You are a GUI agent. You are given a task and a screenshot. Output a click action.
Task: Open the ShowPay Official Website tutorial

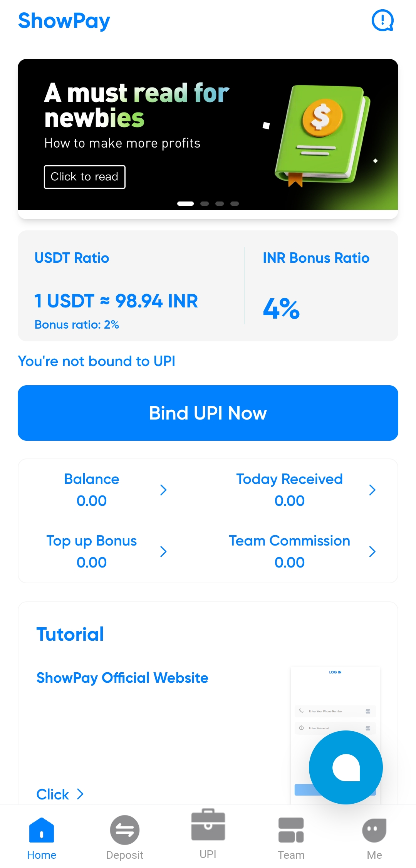122,678
